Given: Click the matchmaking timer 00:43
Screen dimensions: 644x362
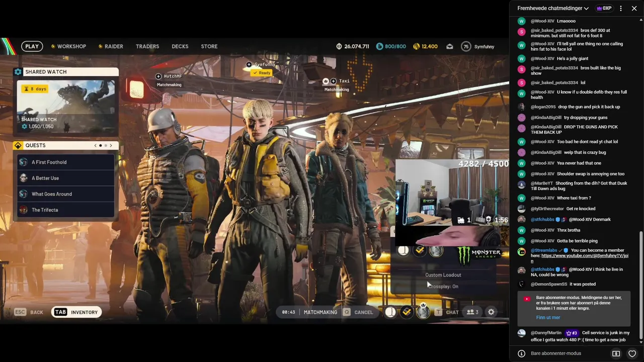Looking at the screenshot, I should (288, 312).
